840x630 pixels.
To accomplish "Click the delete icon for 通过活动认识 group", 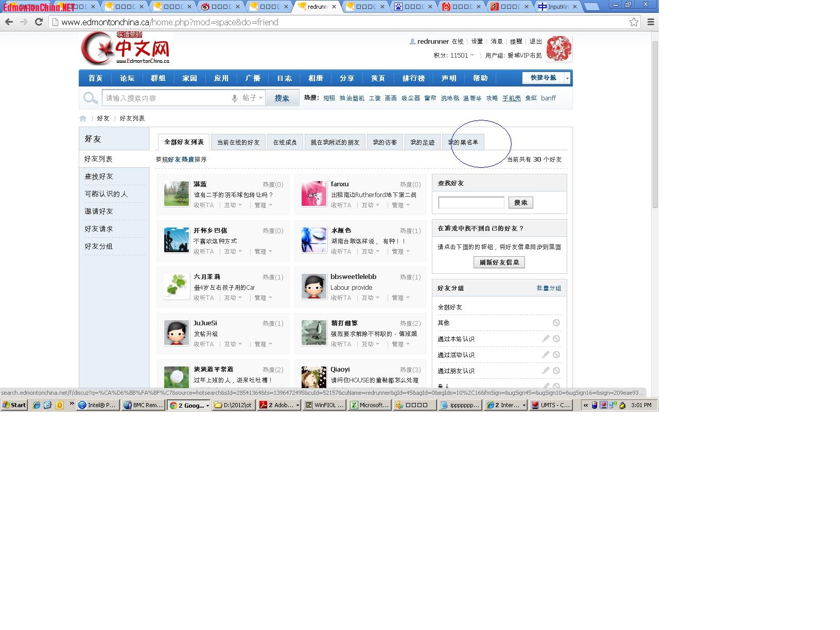I will click(556, 355).
